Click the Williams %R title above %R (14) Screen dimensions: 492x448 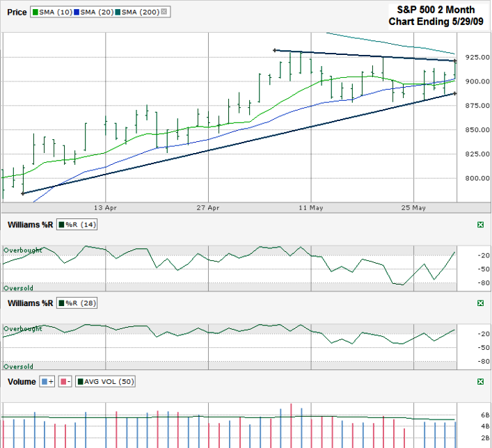30,225
